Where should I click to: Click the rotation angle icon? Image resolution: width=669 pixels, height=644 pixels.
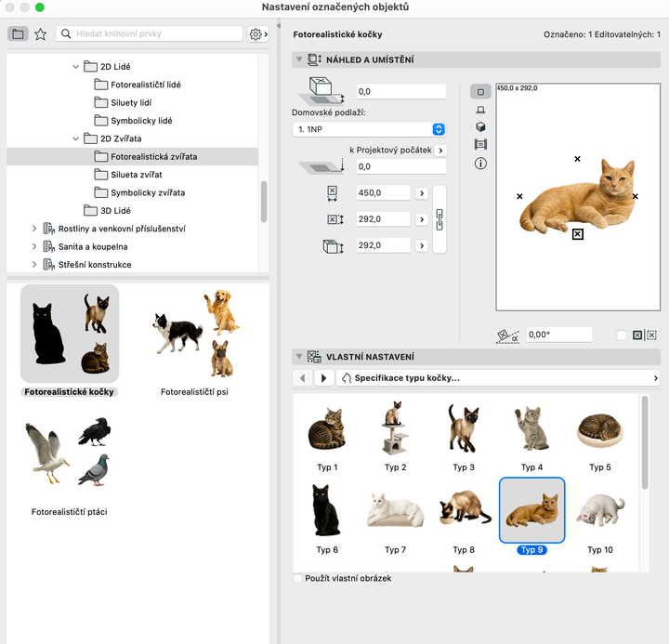point(507,335)
